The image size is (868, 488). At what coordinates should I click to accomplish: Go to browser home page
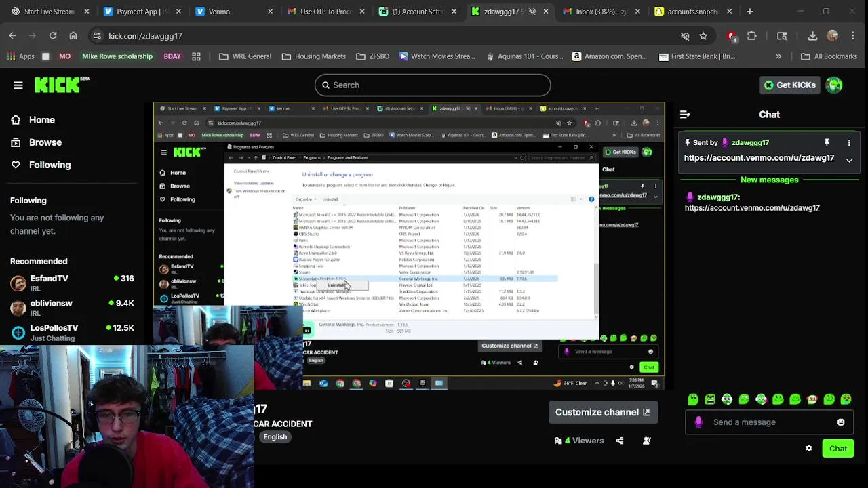pos(73,36)
